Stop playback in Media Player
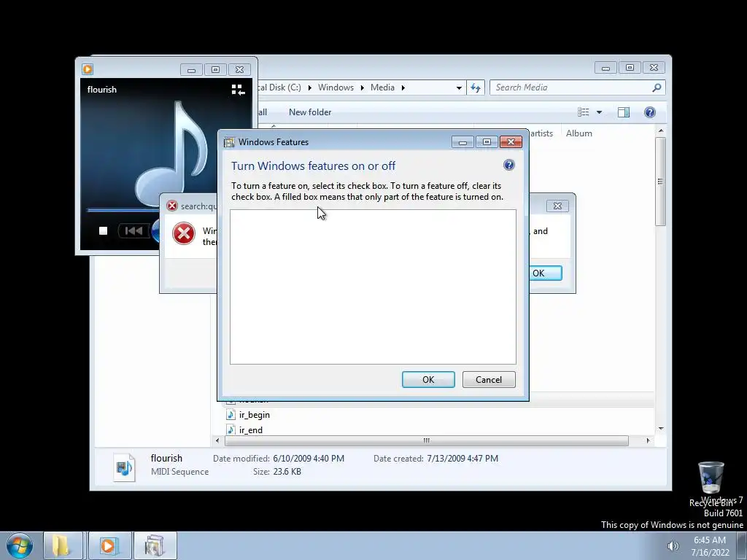Image resolution: width=747 pixels, height=560 pixels. 103,231
